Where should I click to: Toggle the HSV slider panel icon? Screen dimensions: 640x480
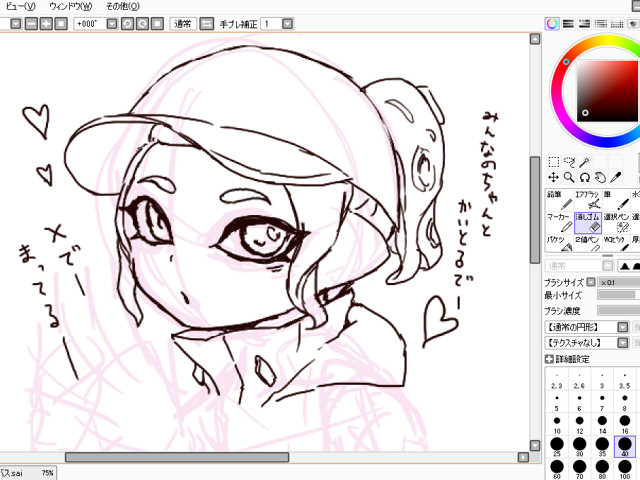[x=584, y=24]
